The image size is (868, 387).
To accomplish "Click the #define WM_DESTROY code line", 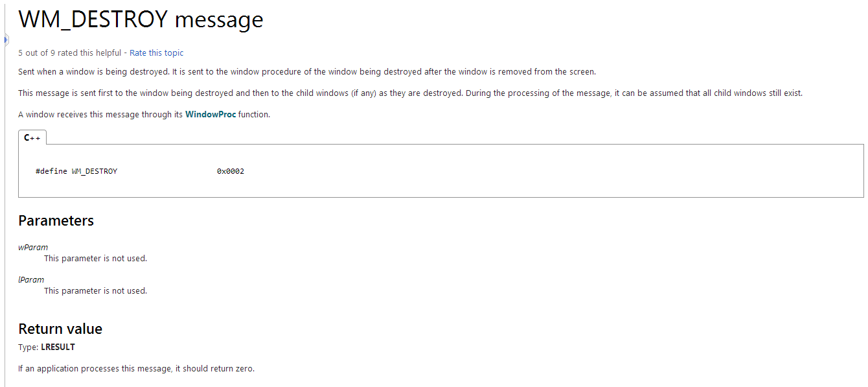I will pyautogui.click(x=76, y=171).
